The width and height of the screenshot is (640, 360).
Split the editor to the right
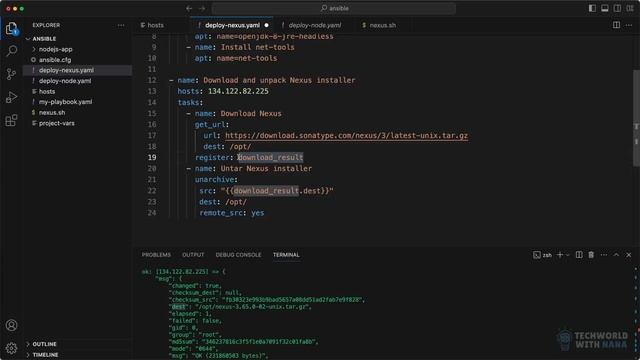616,25
